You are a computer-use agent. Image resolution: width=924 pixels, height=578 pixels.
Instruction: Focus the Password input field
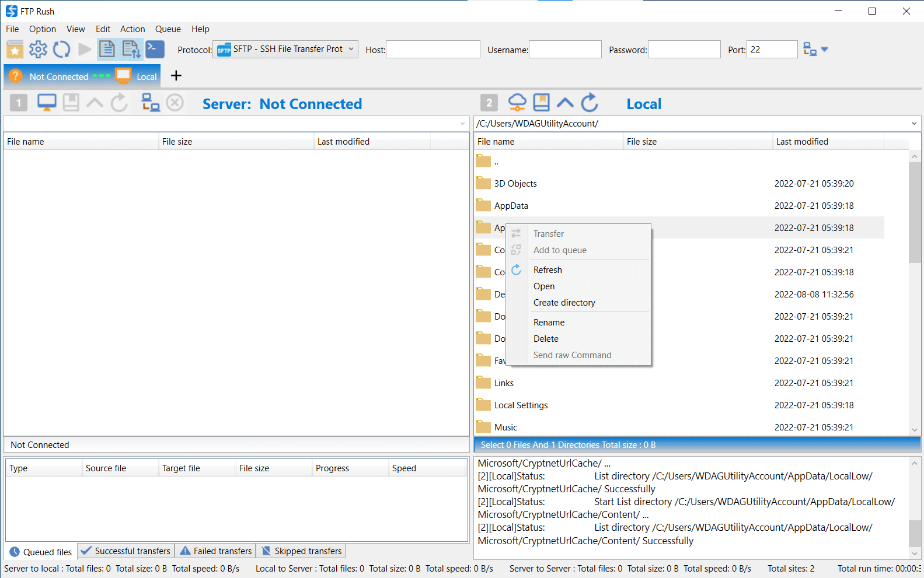pos(684,50)
